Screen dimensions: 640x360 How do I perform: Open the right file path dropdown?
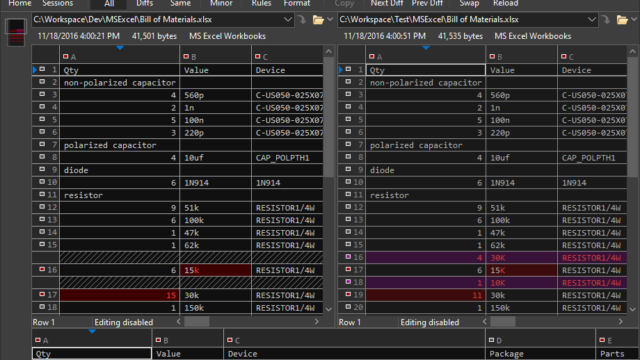(591, 20)
